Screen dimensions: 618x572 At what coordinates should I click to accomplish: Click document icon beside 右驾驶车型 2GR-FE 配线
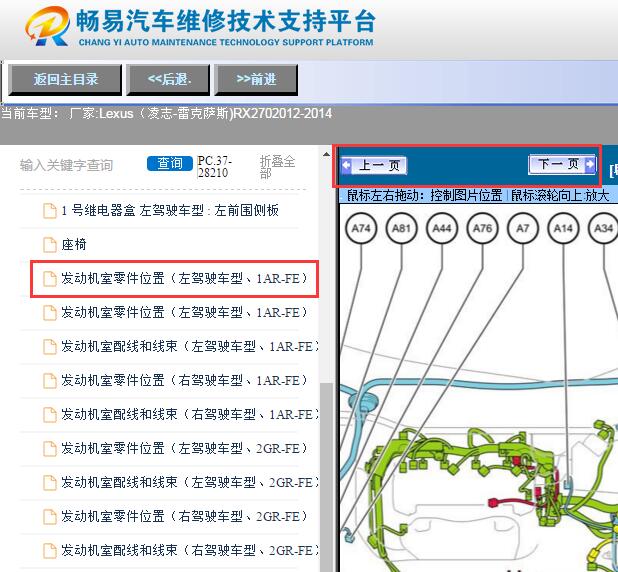50,550
